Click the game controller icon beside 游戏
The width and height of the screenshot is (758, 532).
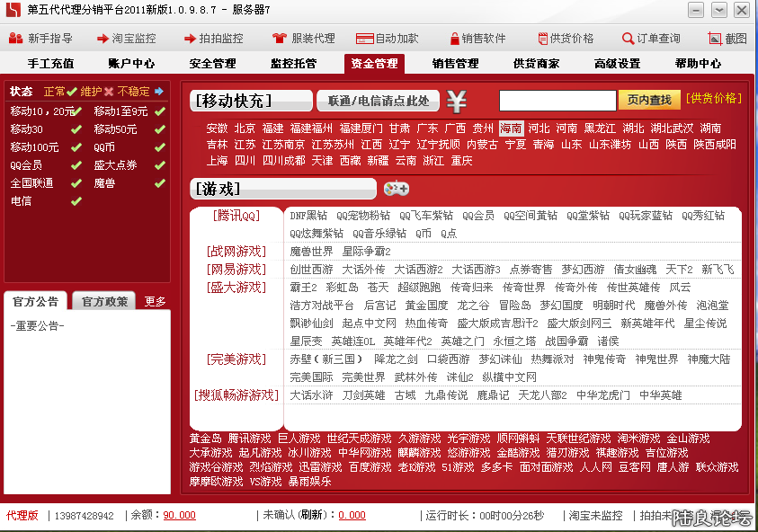(x=397, y=189)
